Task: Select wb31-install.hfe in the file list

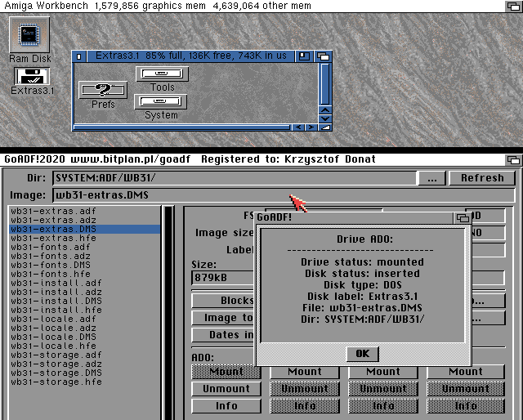Action: point(85,311)
